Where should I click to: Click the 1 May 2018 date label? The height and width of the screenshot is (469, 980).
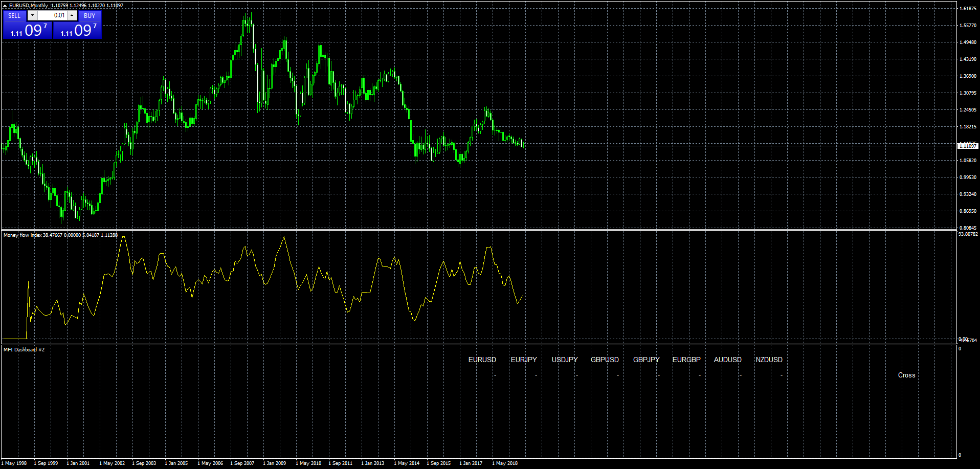[x=505, y=463]
